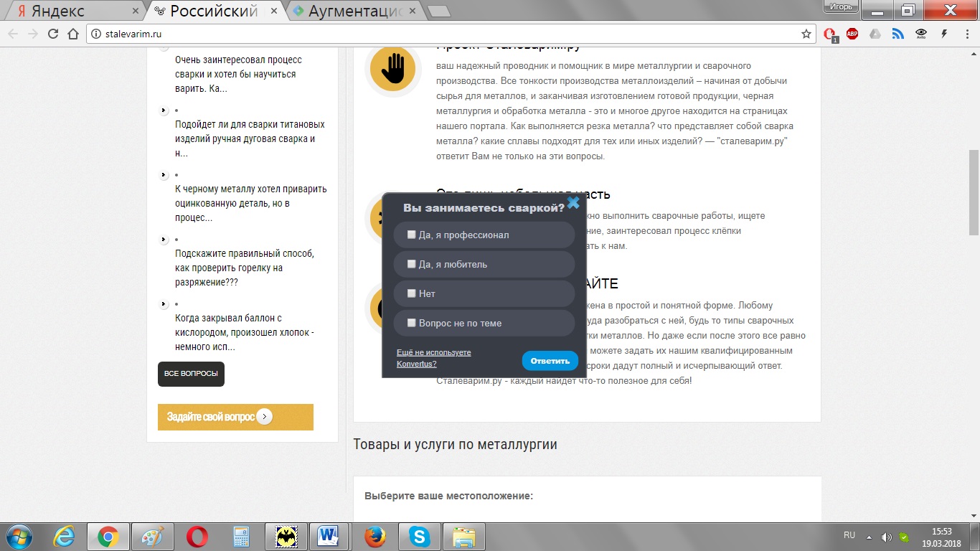
Task: Tick the "Вопрос не по теме" checkbox
Action: 412,323
